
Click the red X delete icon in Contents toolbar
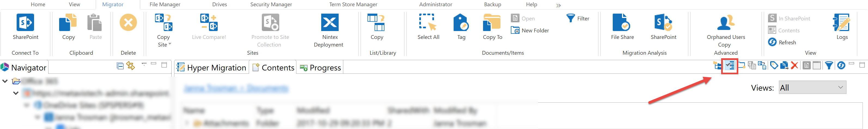pos(794,65)
